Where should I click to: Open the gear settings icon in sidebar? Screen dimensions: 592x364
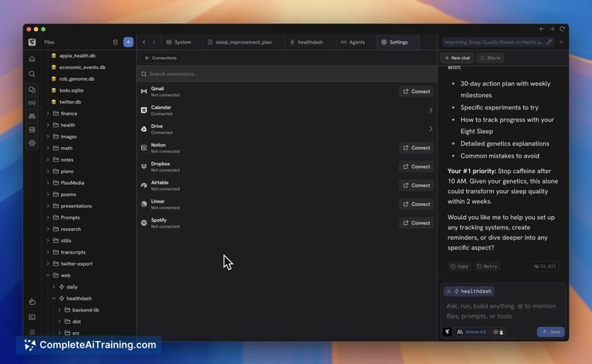tap(32, 143)
